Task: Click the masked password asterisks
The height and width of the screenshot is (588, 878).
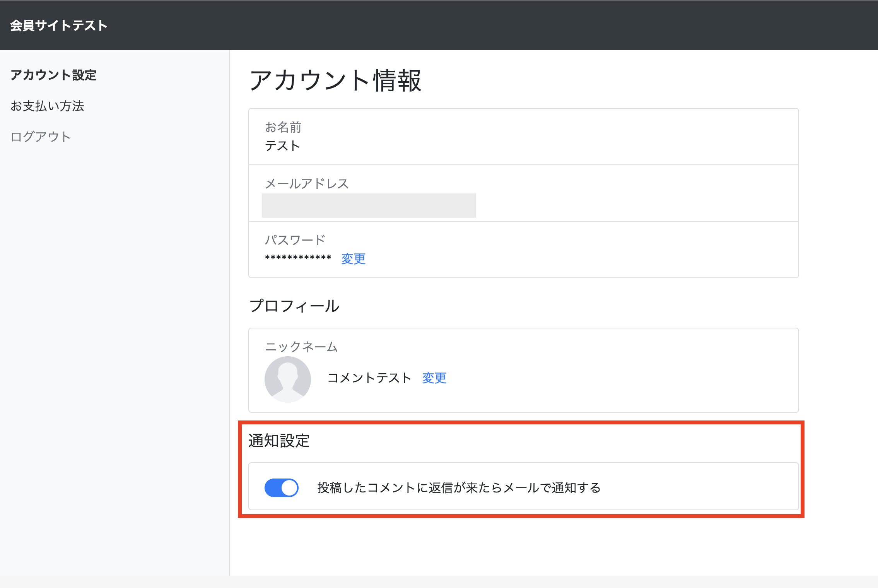Action: pos(298,258)
